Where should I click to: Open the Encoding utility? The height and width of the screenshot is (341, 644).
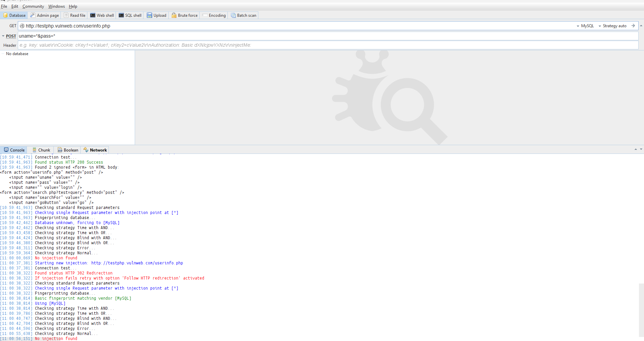coord(214,15)
